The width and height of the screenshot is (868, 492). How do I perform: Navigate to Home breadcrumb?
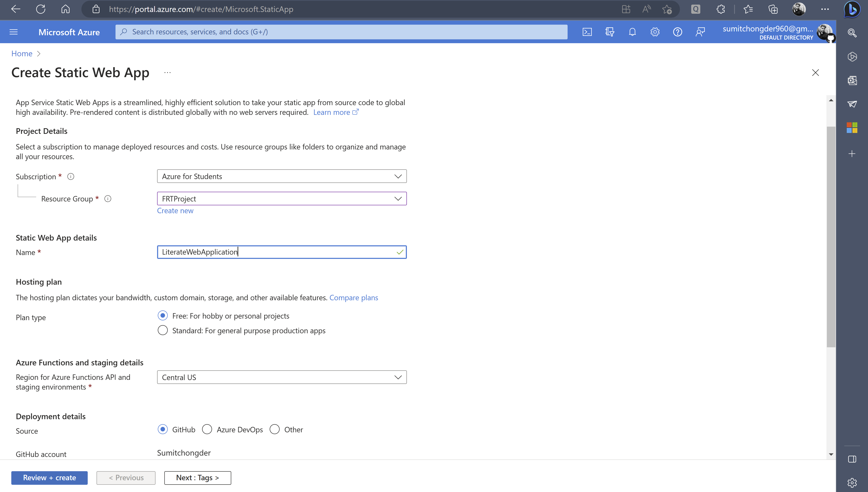[22, 53]
